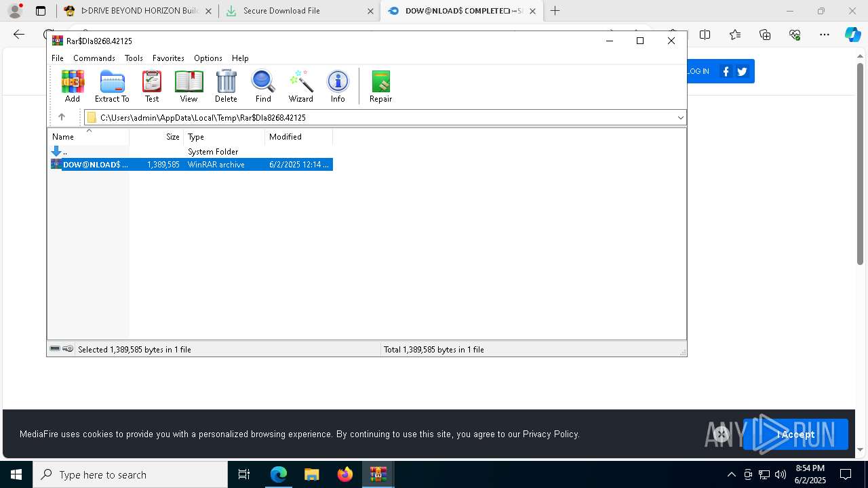Select the DOW@NLOAD$ archive file row
This screenshot has width=868, height=488.
(191, 165)
